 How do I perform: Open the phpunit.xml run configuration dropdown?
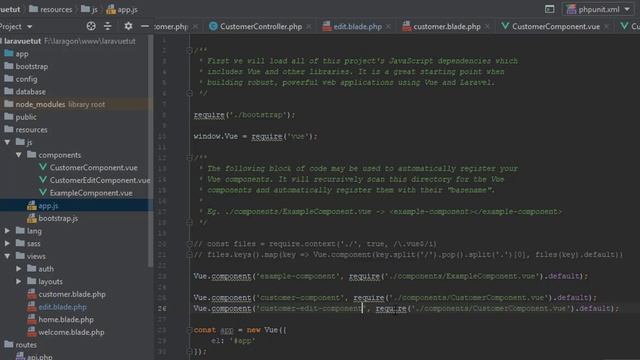(598, 9)
